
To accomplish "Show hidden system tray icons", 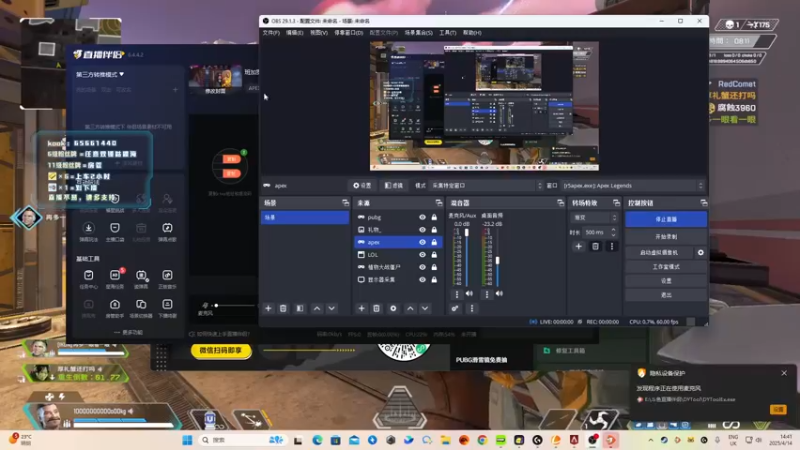I will (x=651, y=440).
